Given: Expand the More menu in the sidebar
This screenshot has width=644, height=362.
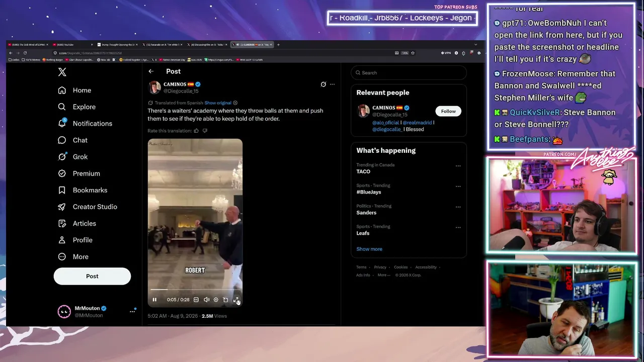Looking at the screenshot, I should pyautogui.click(x=73, y=256).
